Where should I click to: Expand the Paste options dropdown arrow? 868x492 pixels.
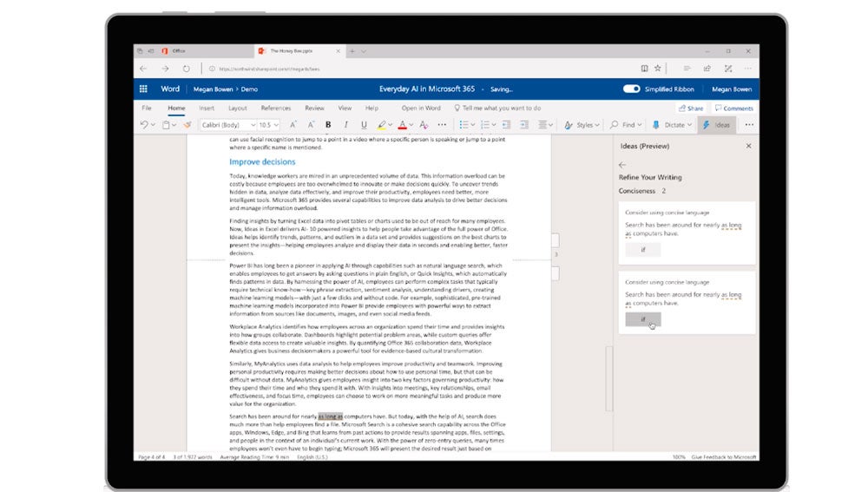[x=174, y=125]
